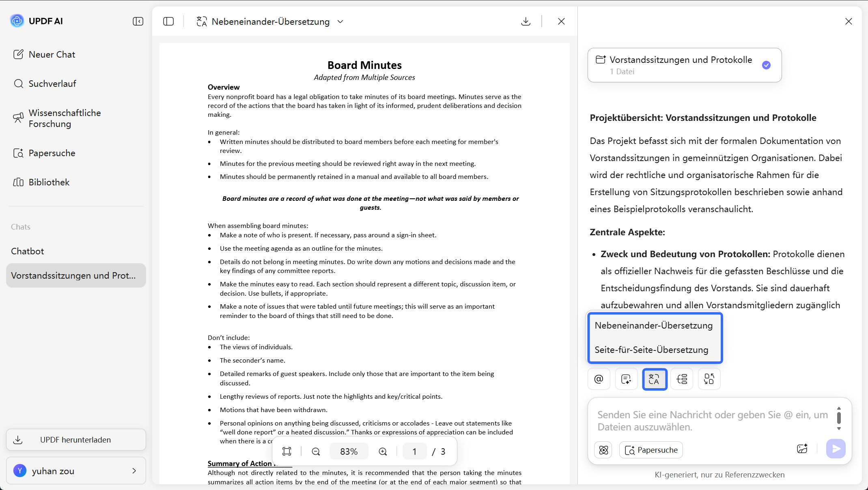Click the scroll up arrow in message box

tap(839, 408)
